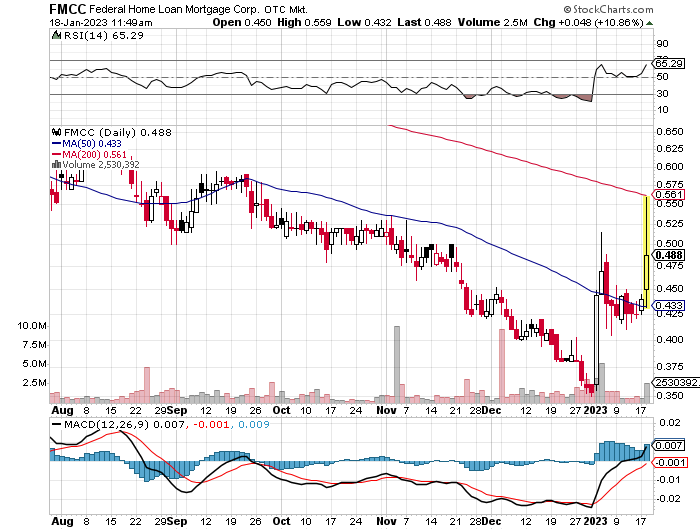Click the 7.5M volume axis label
This screenshot has height=530, width=700.
(34, 345)
